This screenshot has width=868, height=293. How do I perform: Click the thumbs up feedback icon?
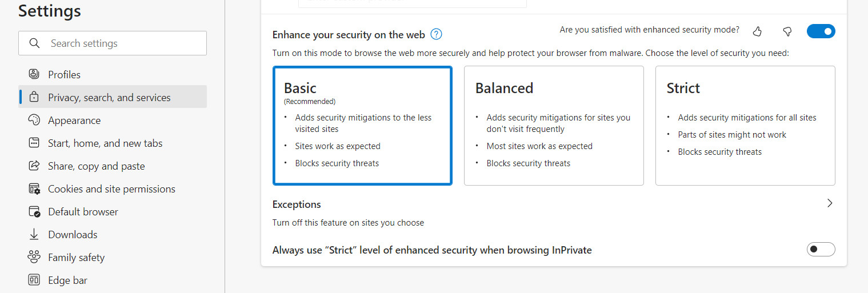[x=758, y=31]
